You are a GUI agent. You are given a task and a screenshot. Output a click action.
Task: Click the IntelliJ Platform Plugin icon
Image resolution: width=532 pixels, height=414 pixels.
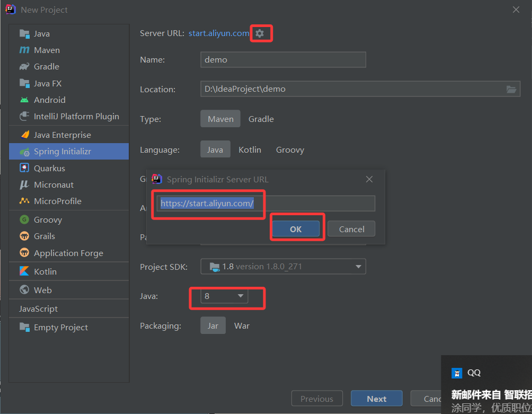[x=24, y=116]
